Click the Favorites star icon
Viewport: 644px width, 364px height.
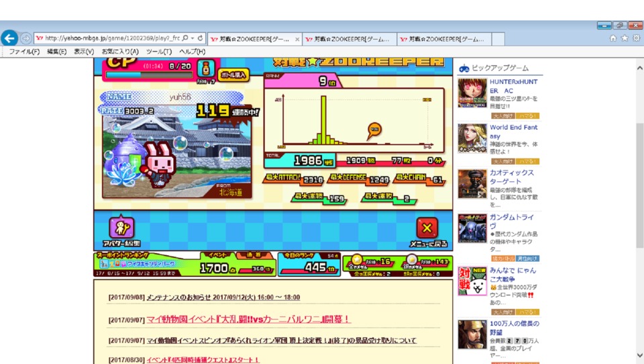click(625, 38)
